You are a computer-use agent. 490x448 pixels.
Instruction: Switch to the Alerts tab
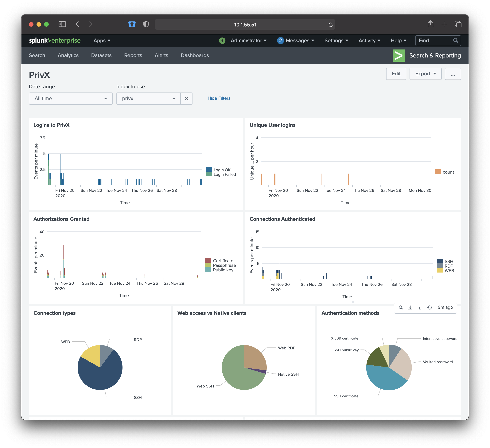pos(161,55)
